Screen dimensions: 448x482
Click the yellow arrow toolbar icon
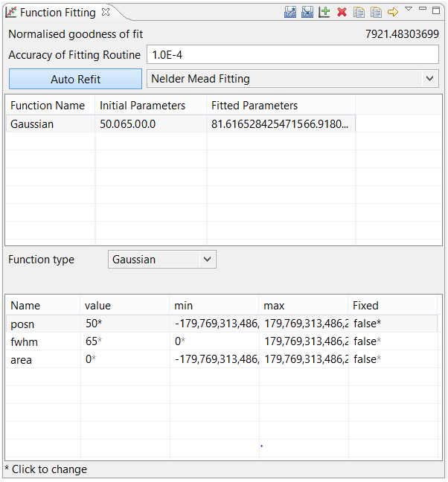point(393,12)
